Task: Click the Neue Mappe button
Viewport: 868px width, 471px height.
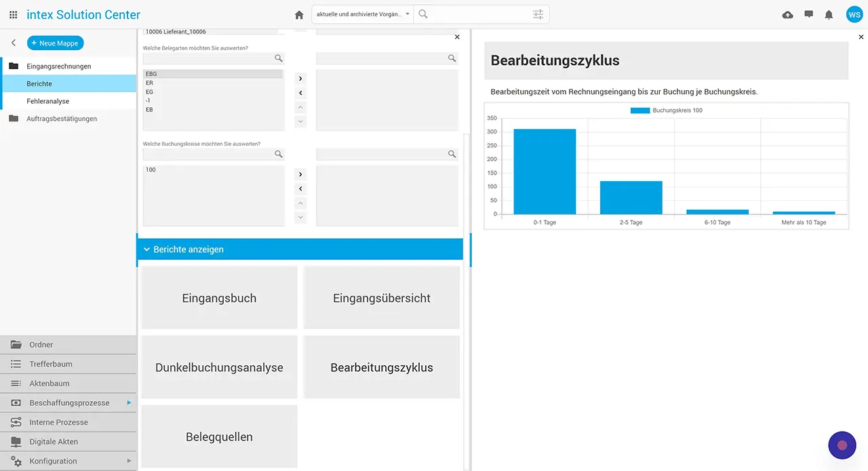Action: tap(56, 43)
